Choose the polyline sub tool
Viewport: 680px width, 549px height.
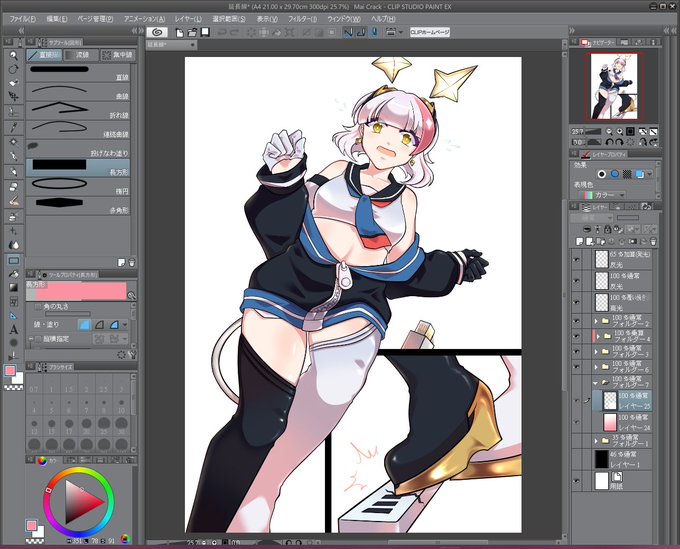coord(78,111)
